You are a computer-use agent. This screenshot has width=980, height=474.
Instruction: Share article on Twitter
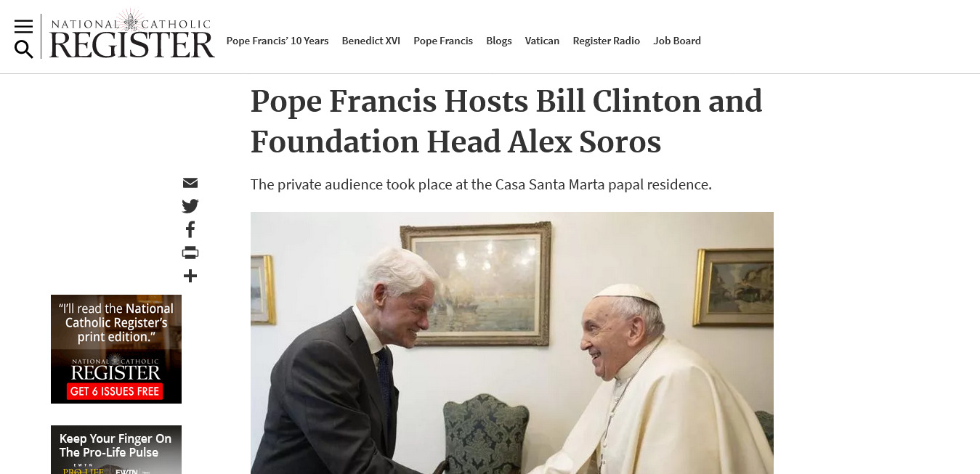[x=190, y=206]
